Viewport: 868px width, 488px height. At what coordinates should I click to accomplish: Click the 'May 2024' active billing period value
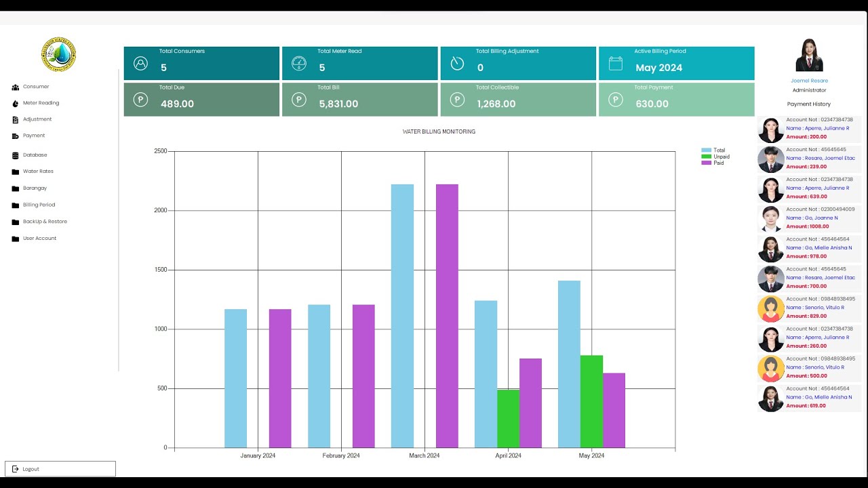coord(658,68)
